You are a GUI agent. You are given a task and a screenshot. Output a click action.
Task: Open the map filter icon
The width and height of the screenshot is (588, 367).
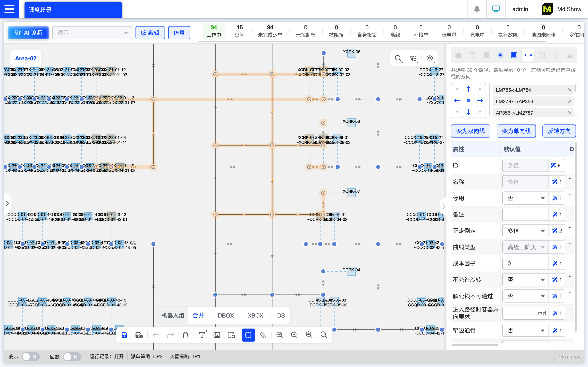click(x=413, y=58)
